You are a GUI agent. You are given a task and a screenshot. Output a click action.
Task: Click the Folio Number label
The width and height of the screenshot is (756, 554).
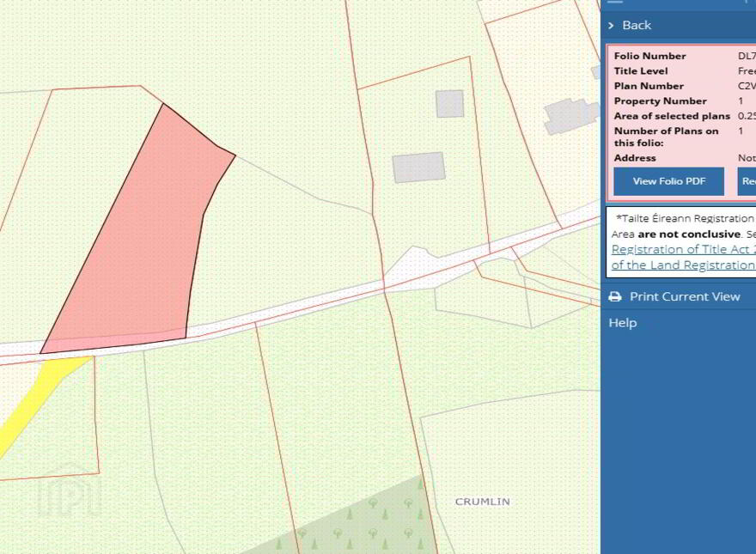(x=649, y=56)
